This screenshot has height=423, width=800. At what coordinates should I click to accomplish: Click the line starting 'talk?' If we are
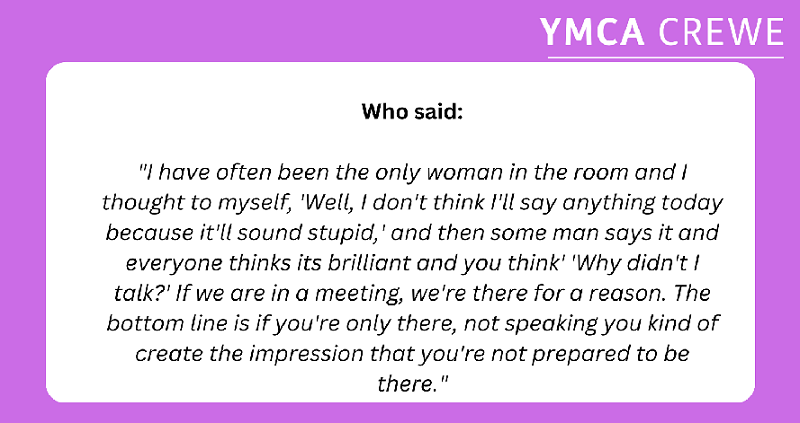(x=412, y=294)
